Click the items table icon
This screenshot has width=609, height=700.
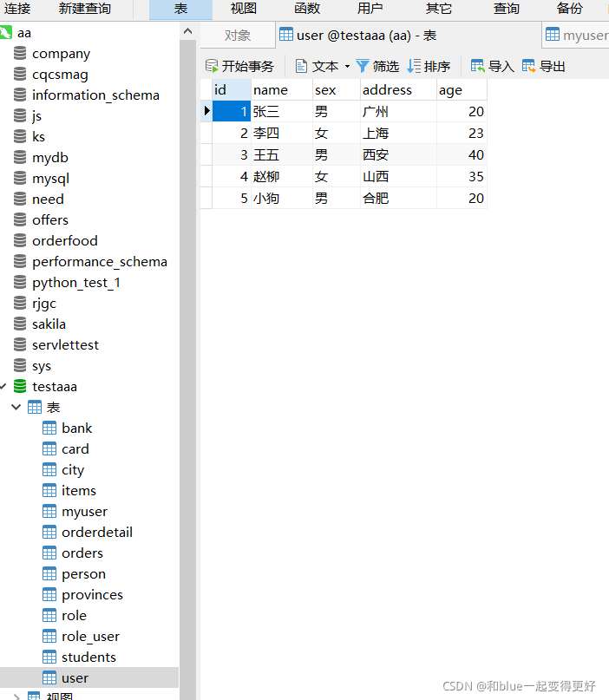[49, 491]
